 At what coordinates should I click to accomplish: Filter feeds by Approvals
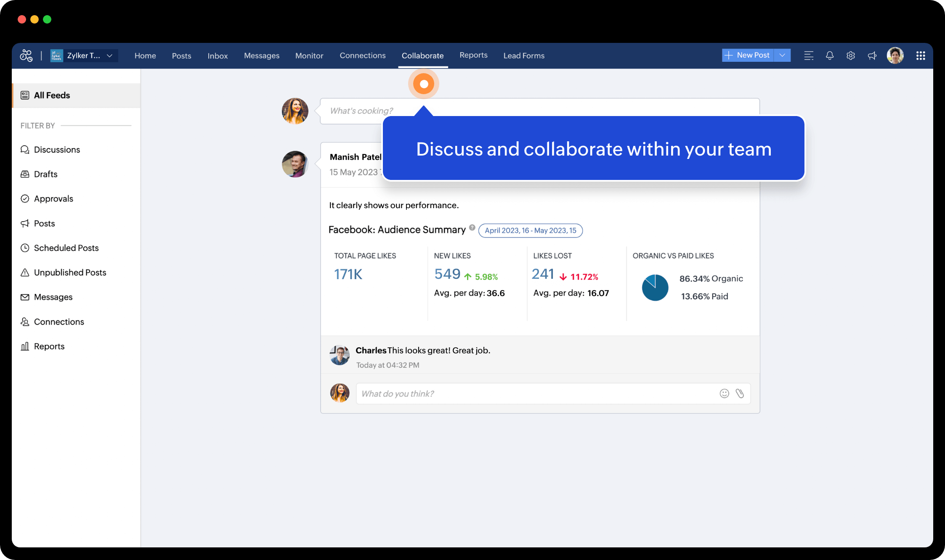(x=53, y=199)
